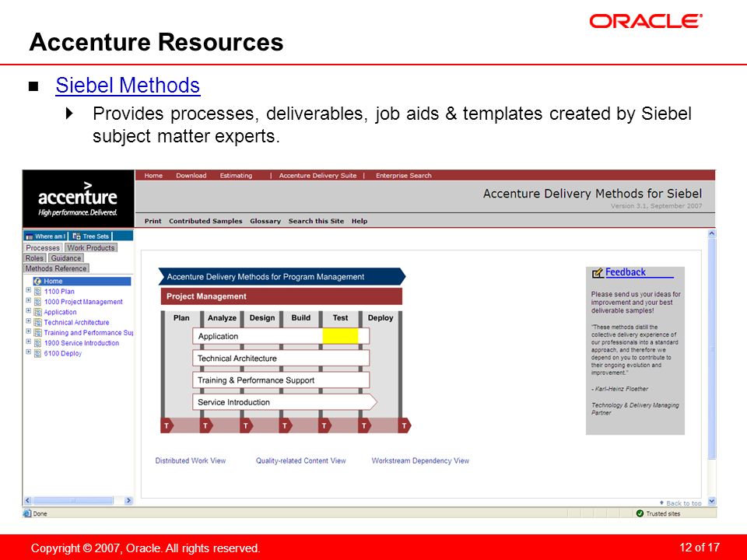Open 1000 Project Management tree link
Viewport: 747px width, 560px height.
[x=83, y=302]
